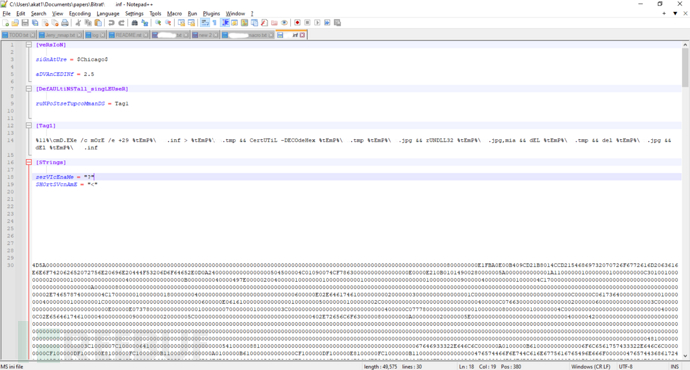Image resolution: width=690 pixels, height=370 pixels.
Task: Start macro recording with red dot icon
Action: 297,23
